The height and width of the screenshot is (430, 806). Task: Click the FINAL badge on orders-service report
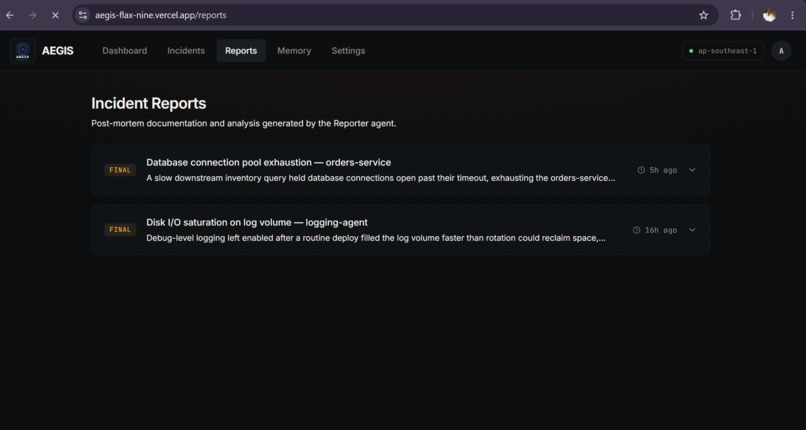(120, 170)
